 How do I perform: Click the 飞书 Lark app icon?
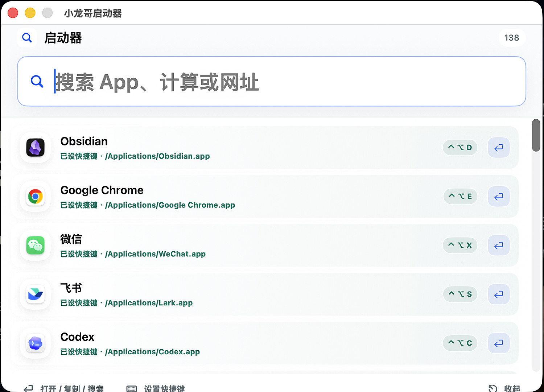(36, 294)
